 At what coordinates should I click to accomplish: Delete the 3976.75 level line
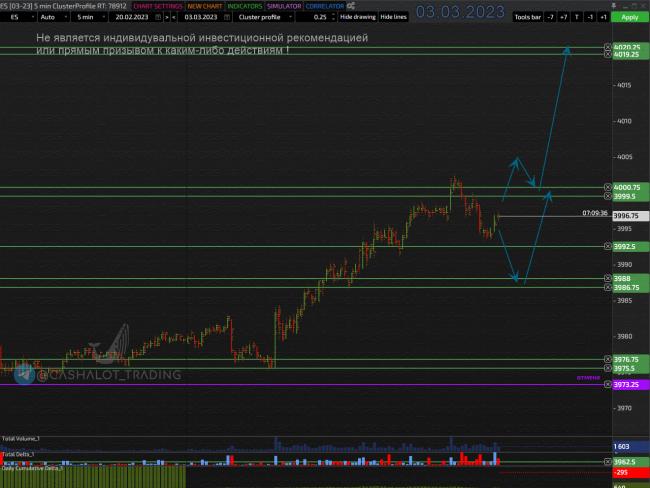pos(607,359)
